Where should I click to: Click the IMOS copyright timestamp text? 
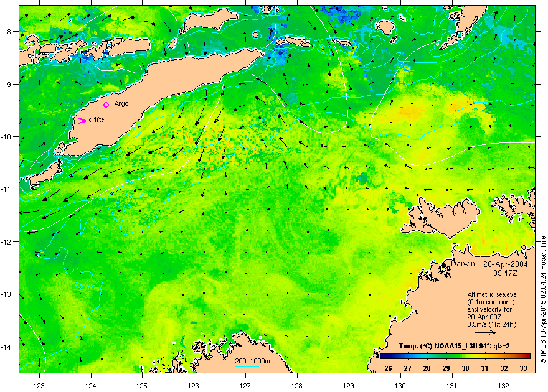(x=543, y=300)
